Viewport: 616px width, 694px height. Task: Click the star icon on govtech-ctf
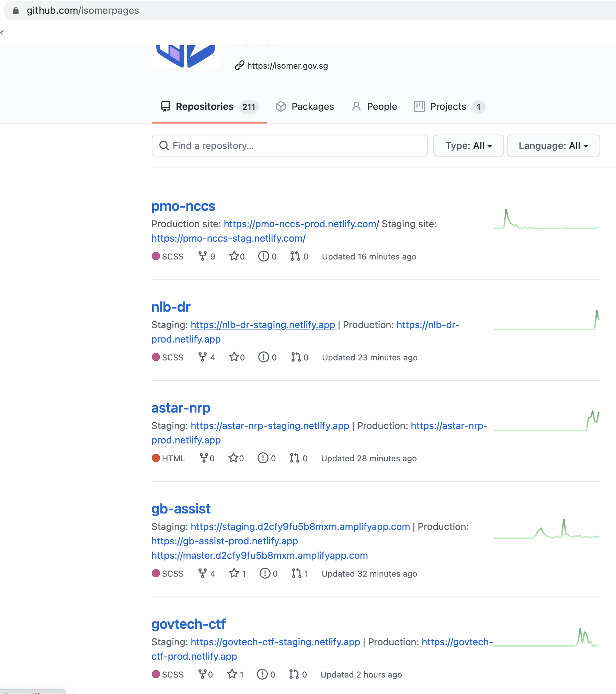tap(232, 674)
